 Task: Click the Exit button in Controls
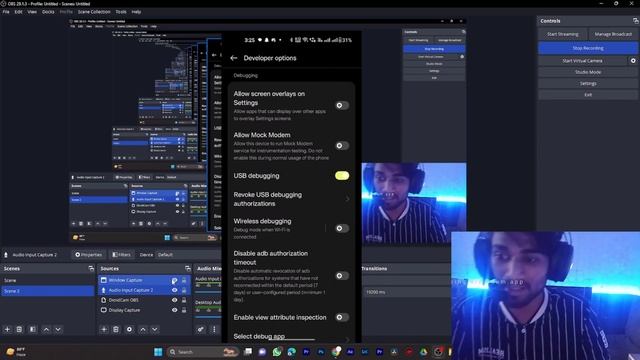tap(588, 95)
